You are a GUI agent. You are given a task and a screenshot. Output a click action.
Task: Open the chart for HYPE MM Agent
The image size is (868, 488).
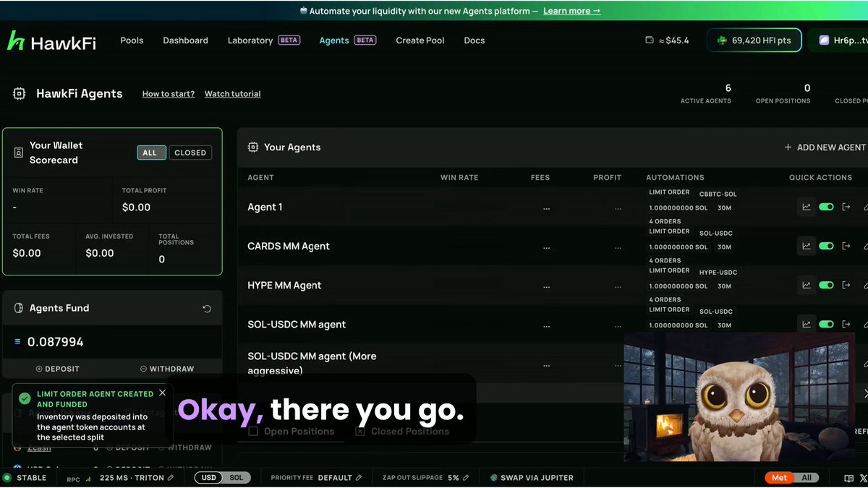tap(807, 285)
